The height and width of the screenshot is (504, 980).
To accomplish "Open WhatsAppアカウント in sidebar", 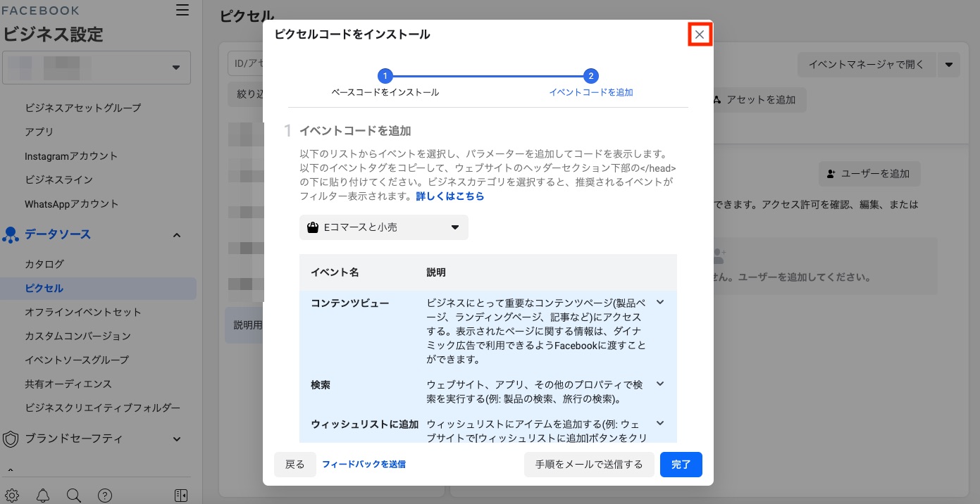I will coord(72,203).
